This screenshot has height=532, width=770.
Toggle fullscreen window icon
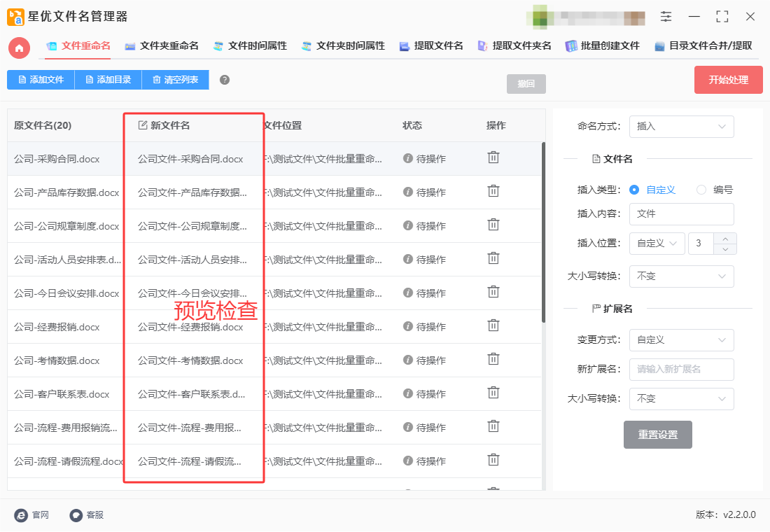722,17
